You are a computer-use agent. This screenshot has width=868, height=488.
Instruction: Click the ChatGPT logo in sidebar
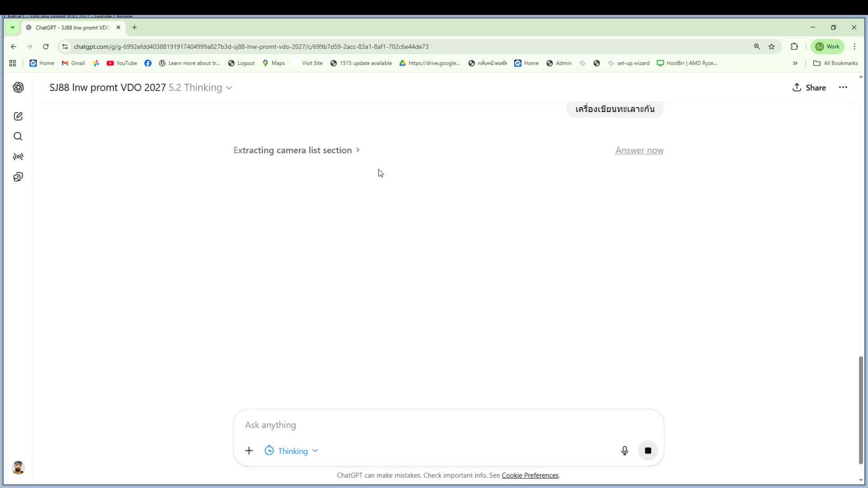[18, 87]
